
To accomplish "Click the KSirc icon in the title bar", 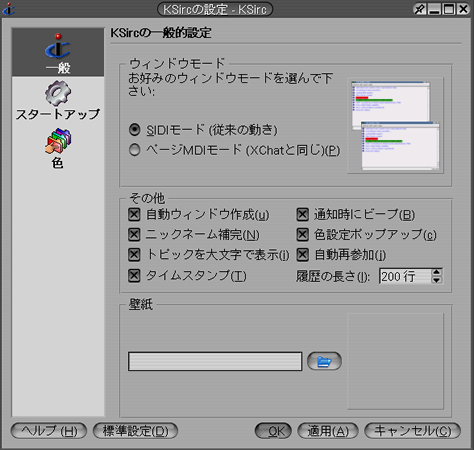I will click(9, 9).
